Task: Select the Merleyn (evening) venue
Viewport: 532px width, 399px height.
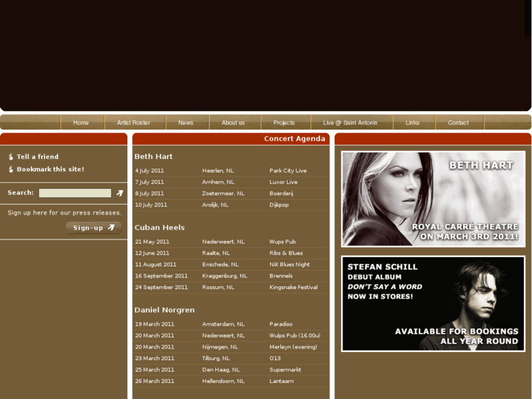Action: point(293,347)
